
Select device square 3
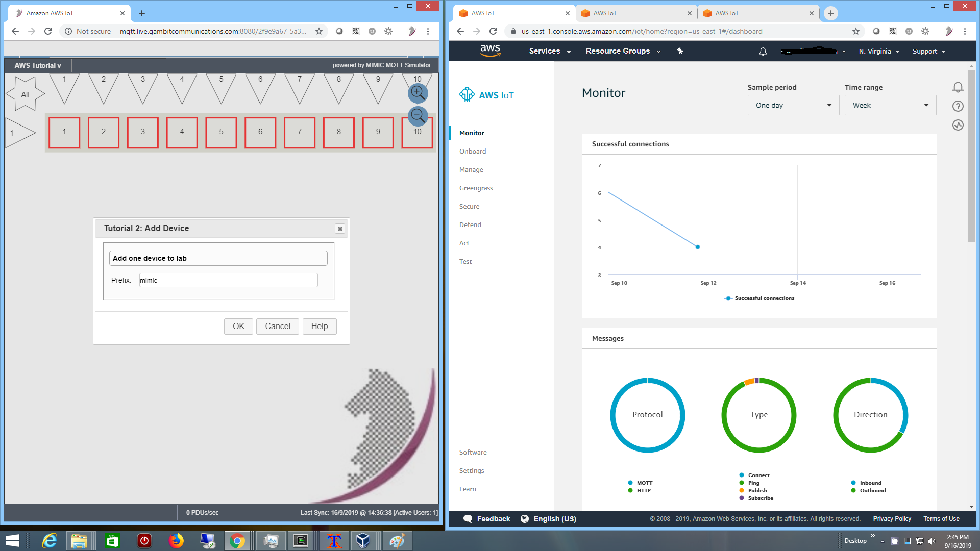coord(143,132)
